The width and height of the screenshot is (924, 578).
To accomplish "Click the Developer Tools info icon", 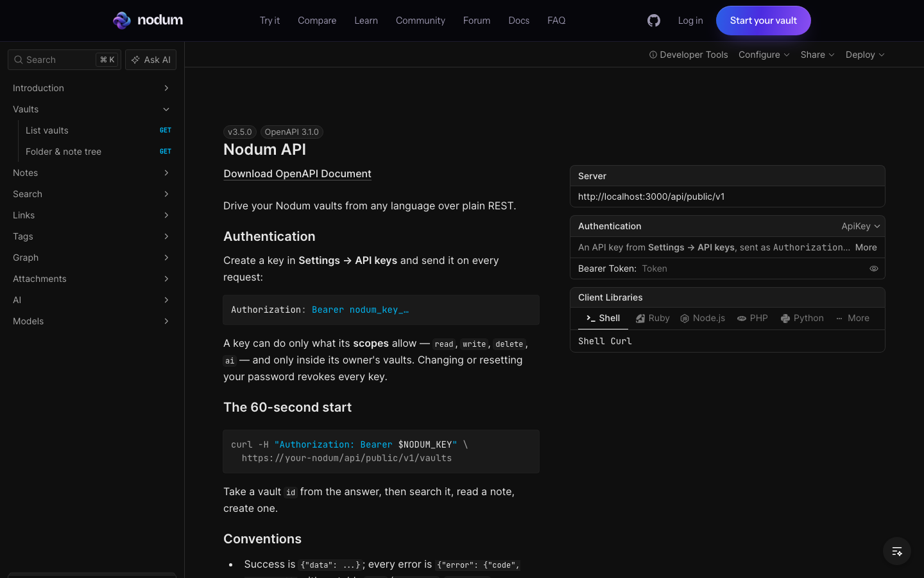I will click(x=653, y=55).
